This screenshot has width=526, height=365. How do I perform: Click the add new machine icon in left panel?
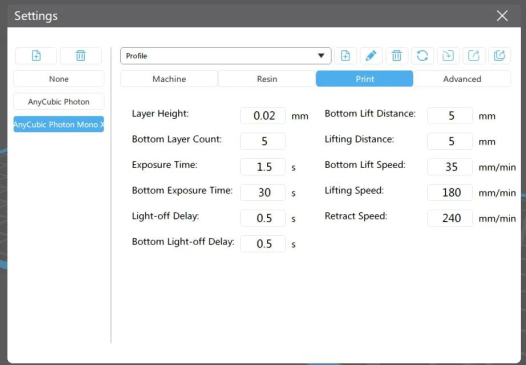[x=36, y=55]
